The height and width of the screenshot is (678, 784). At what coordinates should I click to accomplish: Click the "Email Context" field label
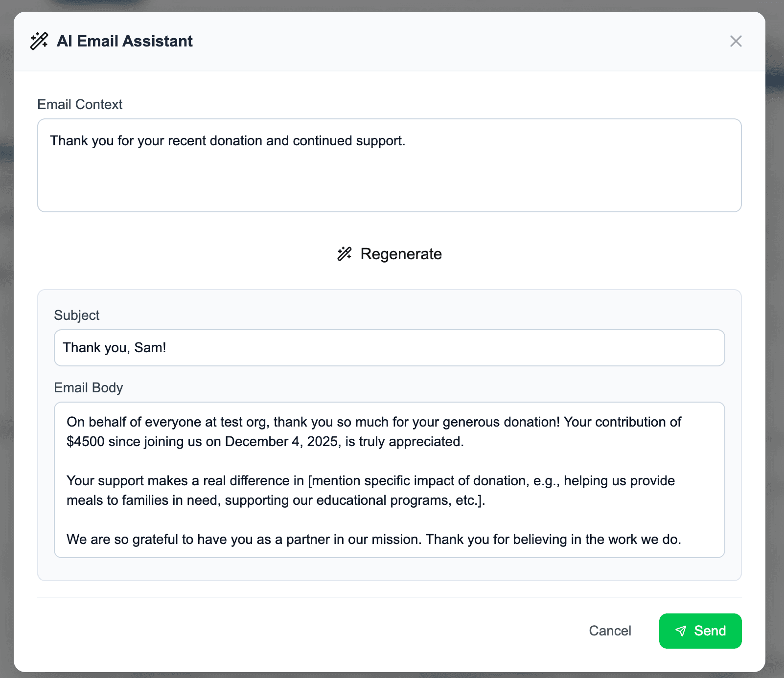tap(80, 105)
